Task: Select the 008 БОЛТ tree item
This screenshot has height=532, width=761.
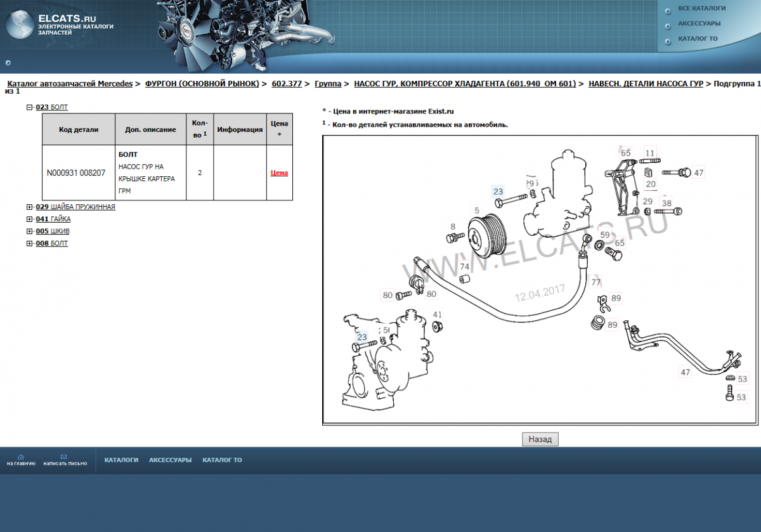Action: pyautogui.click(x=52, y=243)
